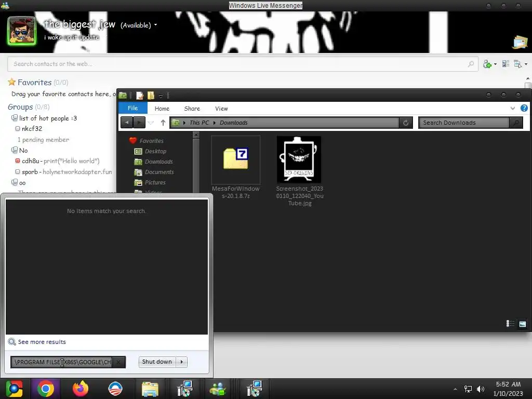Click the Search Downloads field
Image resolution: width=532 pixels, height=399 pixels.
(x=464, y=123)
